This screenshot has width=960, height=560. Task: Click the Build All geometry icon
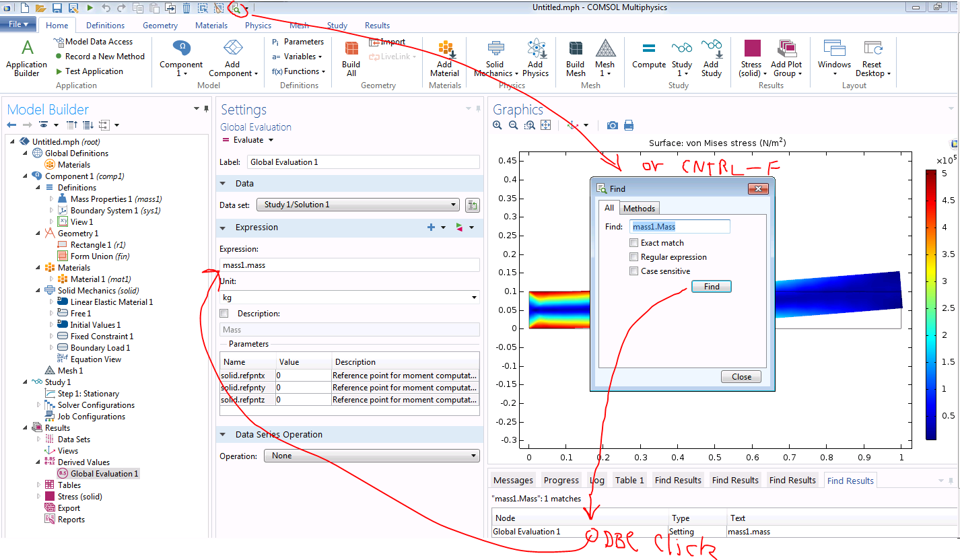click(x=351, y=50)
